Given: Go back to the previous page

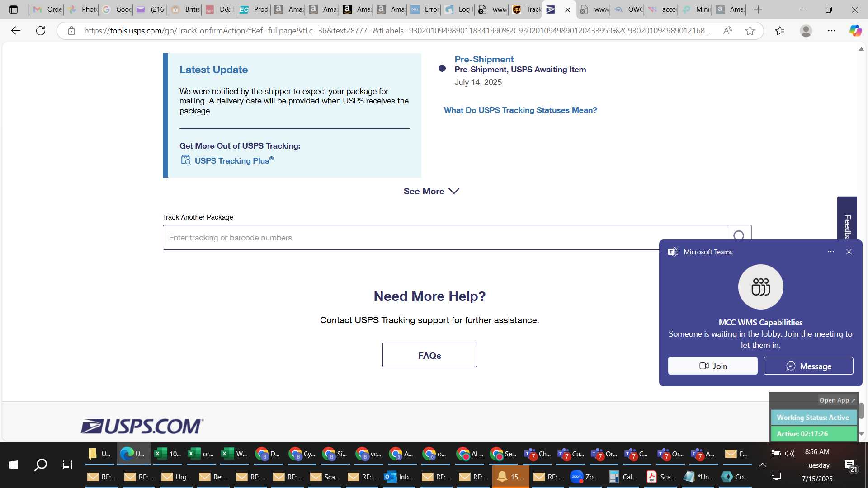Looking at the screenshot, I should pos(16,31).
